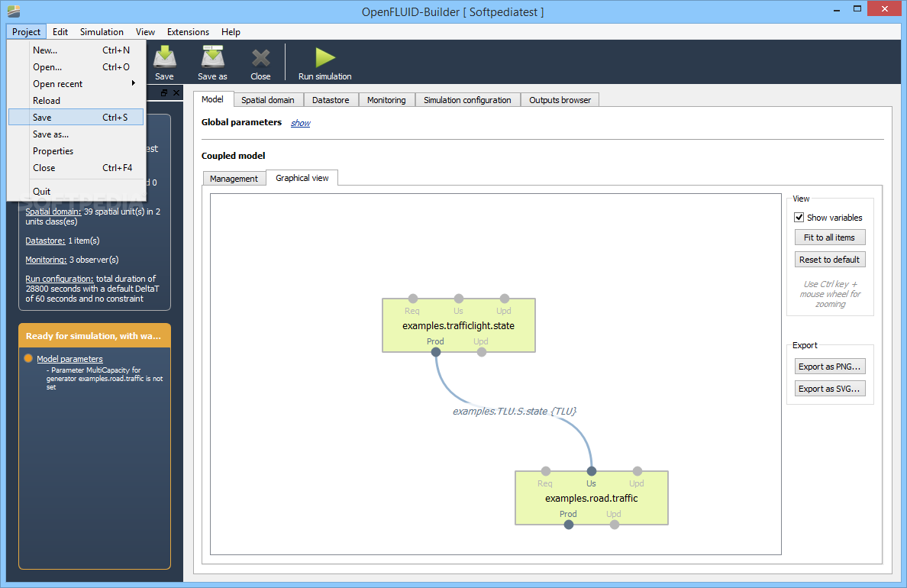This screenshot has height=588, width=907.
Task: Switch to the Spatial domain tab
Action: click(268, 100)
